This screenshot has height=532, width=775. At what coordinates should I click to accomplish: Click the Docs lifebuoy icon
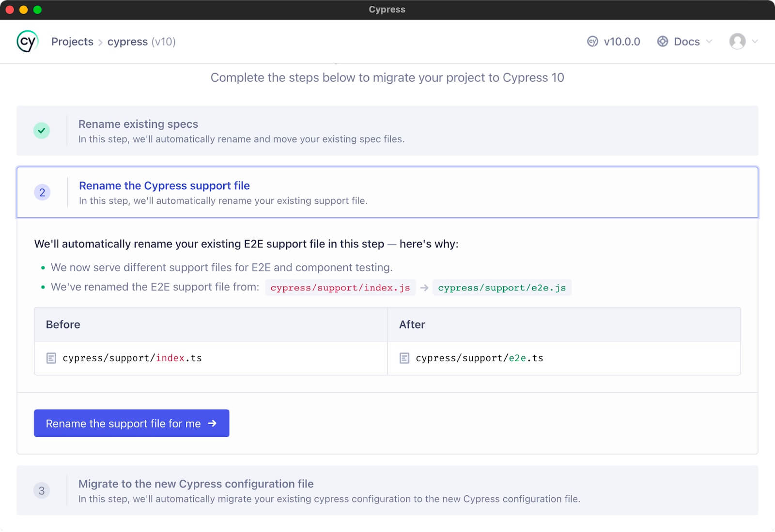(x=662, y=42)
